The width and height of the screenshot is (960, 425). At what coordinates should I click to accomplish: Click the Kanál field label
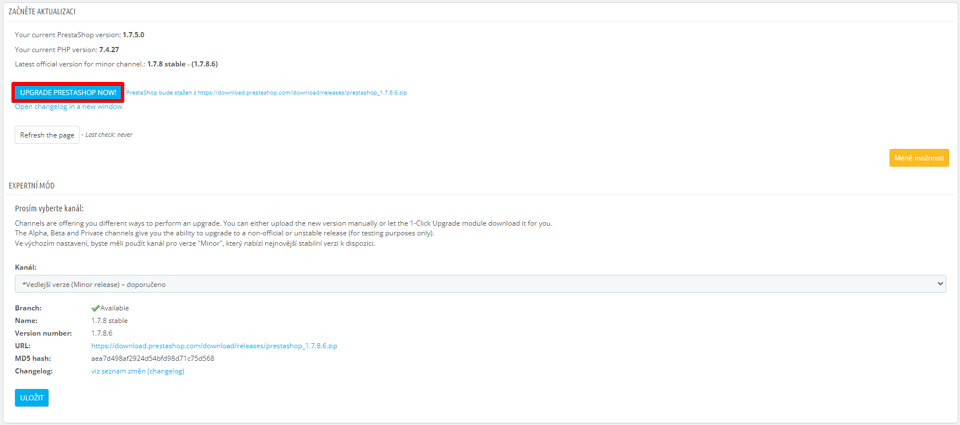point(26,268)
